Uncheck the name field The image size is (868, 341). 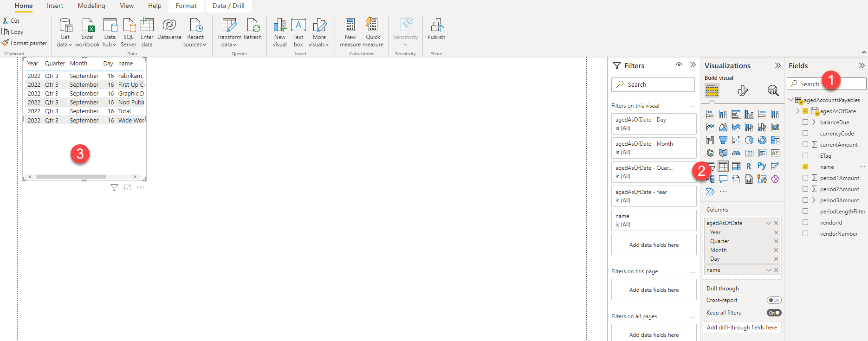click(x=805, y=167)
